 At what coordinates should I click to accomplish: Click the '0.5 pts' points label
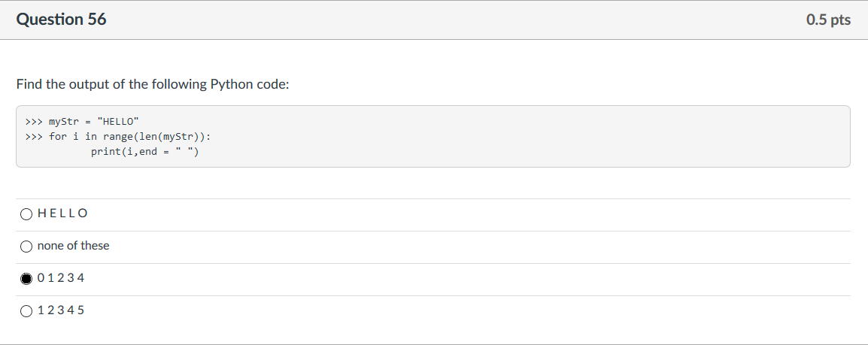point(828,20)
